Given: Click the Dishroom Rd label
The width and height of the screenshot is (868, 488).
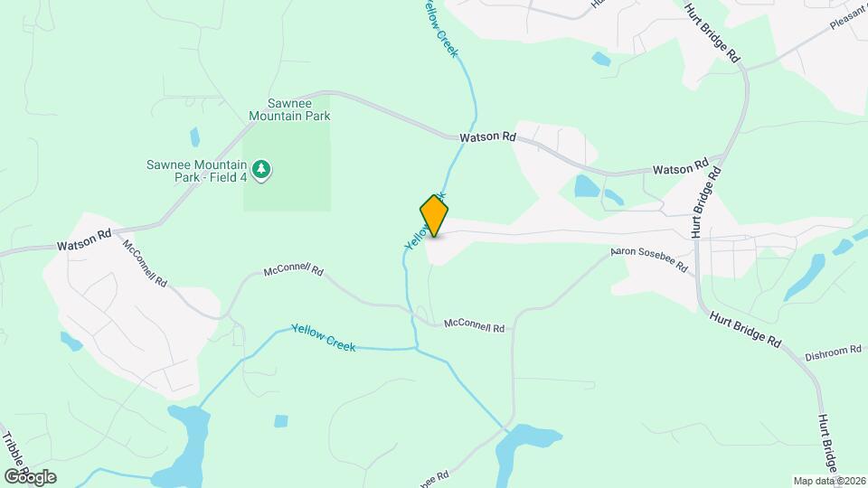Looking at the screenshot, I should [833, 352].
